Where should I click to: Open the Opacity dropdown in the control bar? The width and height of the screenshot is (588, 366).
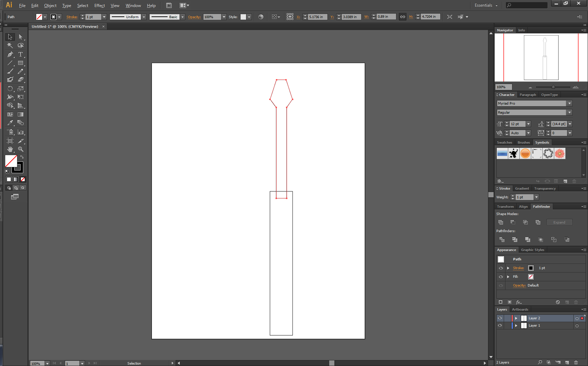(x=223, y=17)
